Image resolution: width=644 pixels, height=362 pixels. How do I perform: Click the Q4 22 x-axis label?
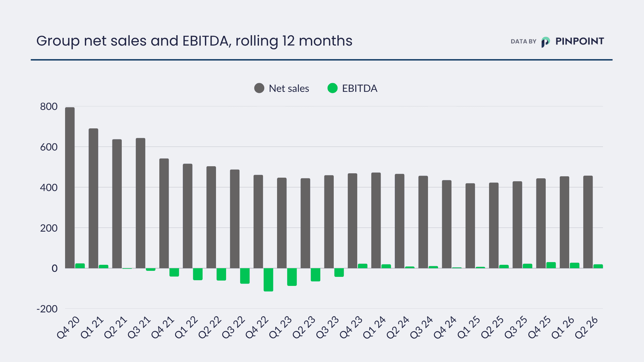pyautogui.click(x=257, y=327)
